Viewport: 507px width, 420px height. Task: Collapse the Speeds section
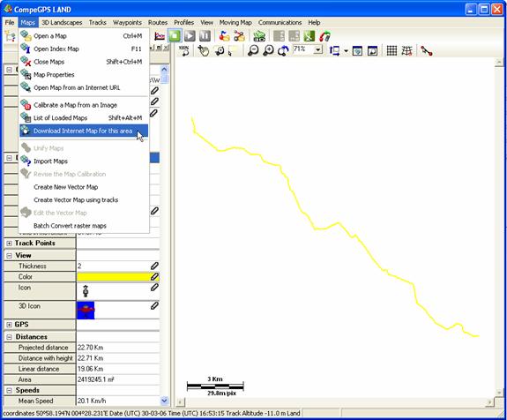(x=9, y=391)
